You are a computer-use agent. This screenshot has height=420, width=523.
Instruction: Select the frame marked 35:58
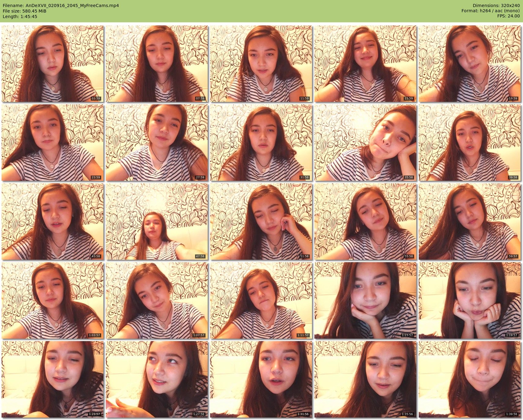[365, 143]
